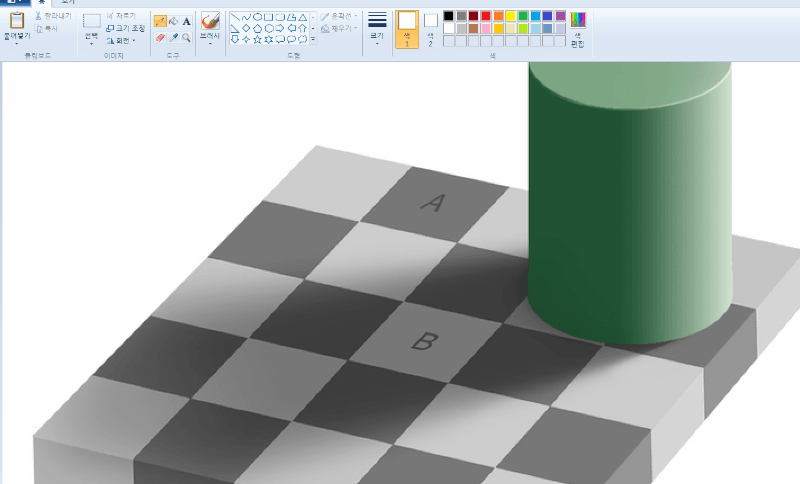Switch to the View (보기) ribbon tab
Image resolution: width=800 pixels, height=484 pixels.
68,3
